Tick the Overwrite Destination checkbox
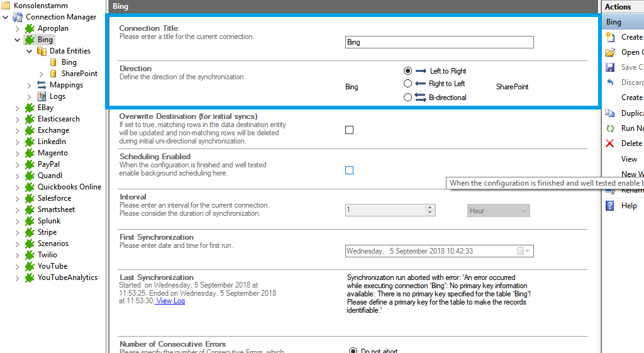 (x=350, y=130)
